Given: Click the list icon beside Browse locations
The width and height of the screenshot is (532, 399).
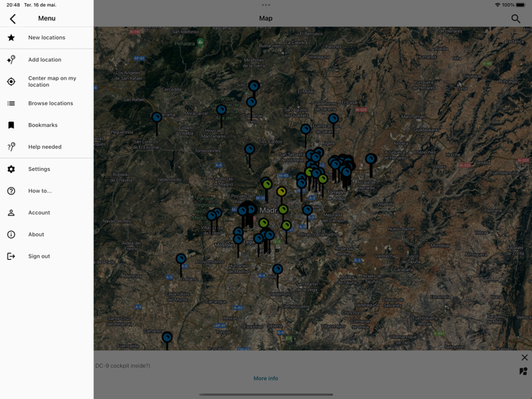Looking at the screenshot, I should coord(11,103).
